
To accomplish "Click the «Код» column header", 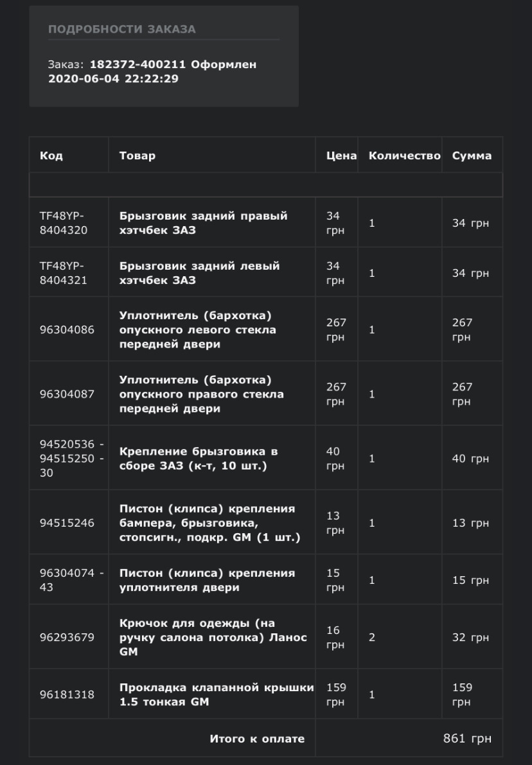I will click(51, 155).
